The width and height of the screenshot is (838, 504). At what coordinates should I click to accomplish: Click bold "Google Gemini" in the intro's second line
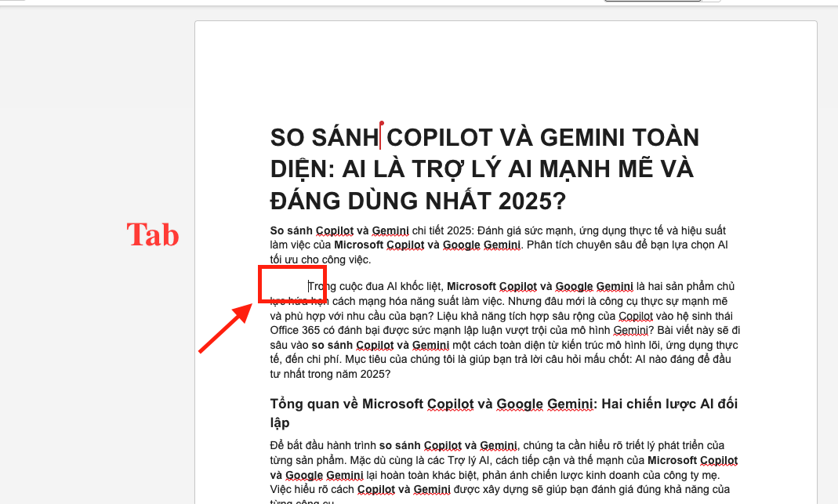pos(481,245)
